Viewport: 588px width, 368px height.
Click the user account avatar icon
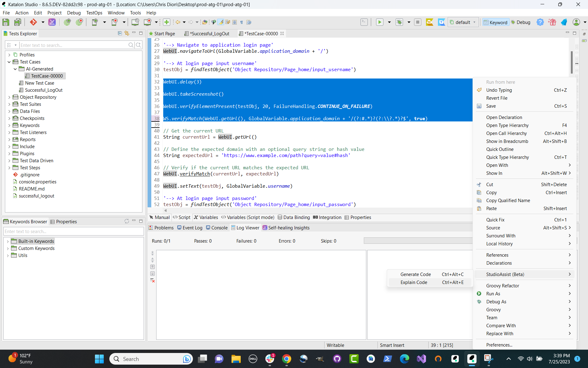576,22
